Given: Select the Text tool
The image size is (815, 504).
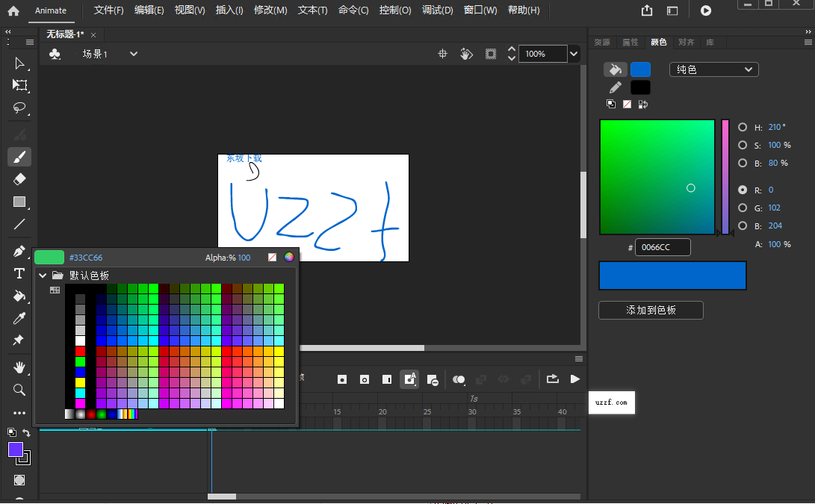Looking at the screenshot, I should [x=19, y=273].
